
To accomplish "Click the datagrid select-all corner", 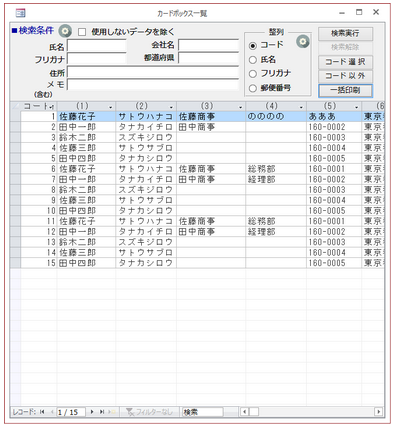I will tap(15, 106).
